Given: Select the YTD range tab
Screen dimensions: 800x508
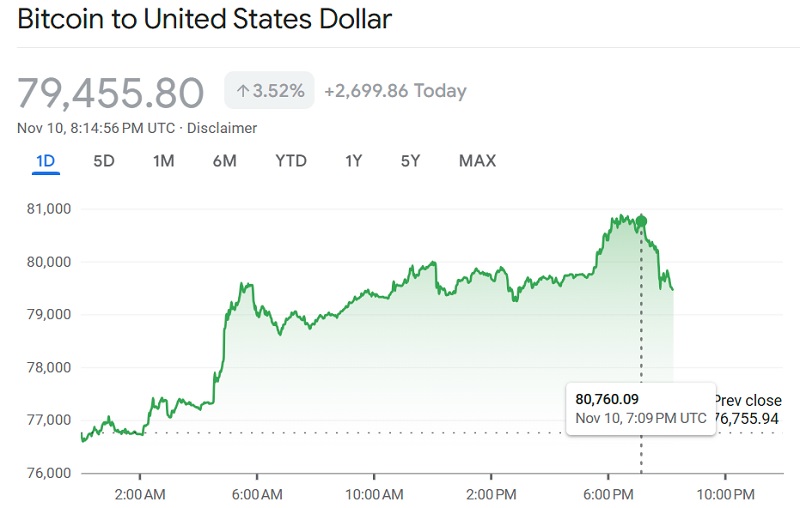Looking at the screenshot, I should point(291,161).
